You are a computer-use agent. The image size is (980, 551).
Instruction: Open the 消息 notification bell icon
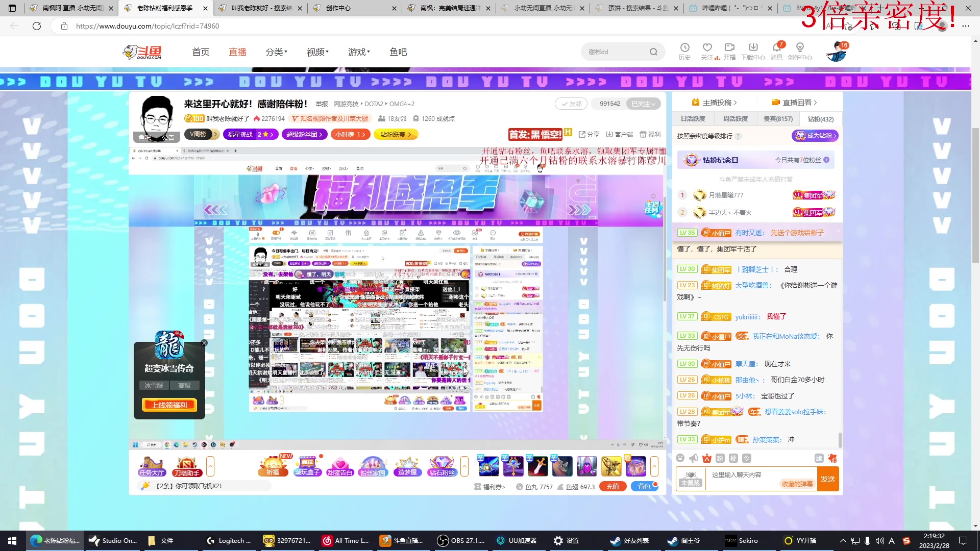(776, 51)
